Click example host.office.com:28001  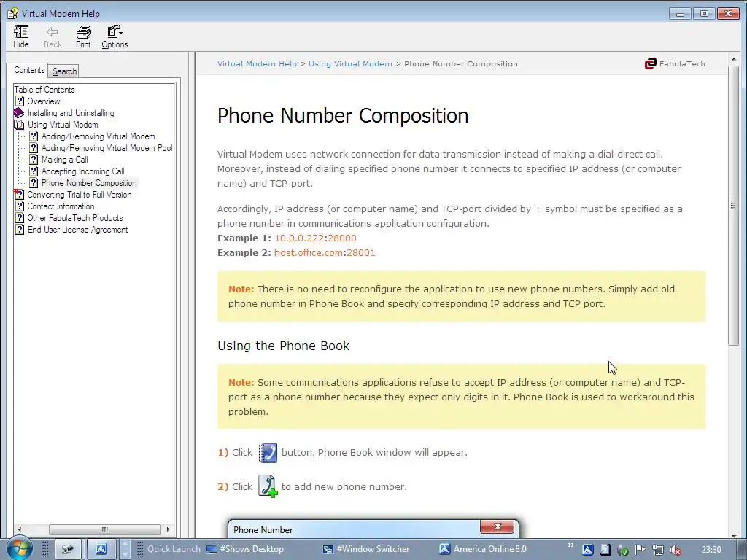pyautogui.click(x=325, y=253)
